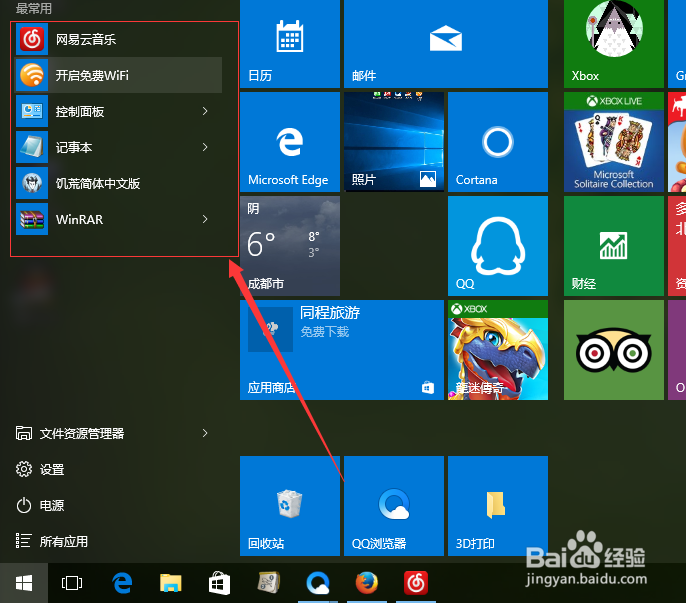Launch Firefox from the taskbar

[367, 583]
